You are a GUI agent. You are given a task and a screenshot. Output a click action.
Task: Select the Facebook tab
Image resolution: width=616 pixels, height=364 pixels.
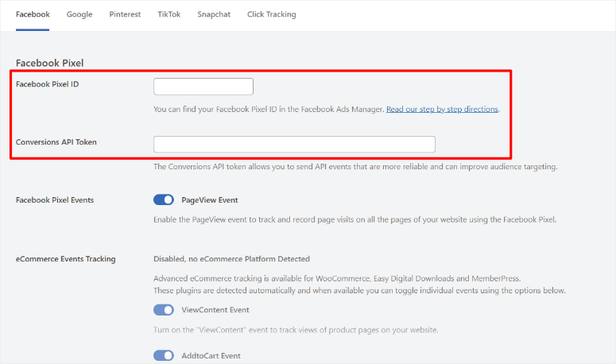coord(33,14)
